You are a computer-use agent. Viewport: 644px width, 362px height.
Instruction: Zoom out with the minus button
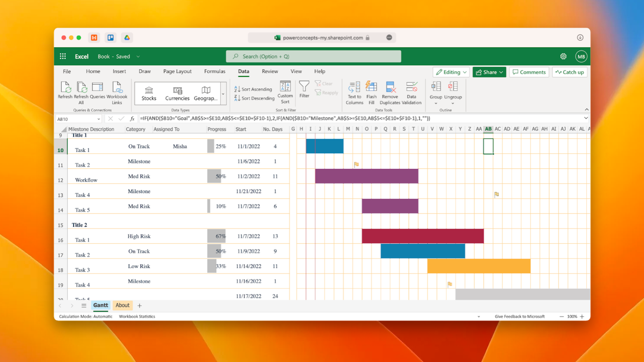pyautogui.click(x=561, y=317)
